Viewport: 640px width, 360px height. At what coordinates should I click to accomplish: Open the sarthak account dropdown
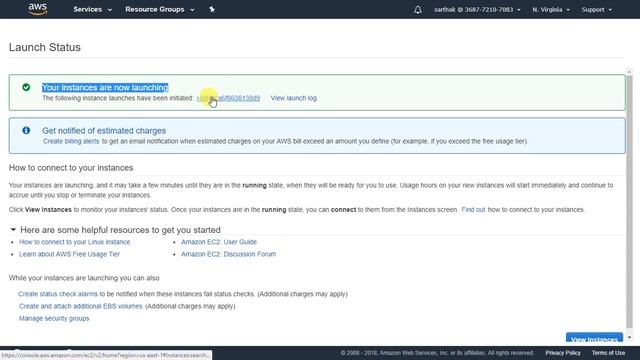click(477, 9)
